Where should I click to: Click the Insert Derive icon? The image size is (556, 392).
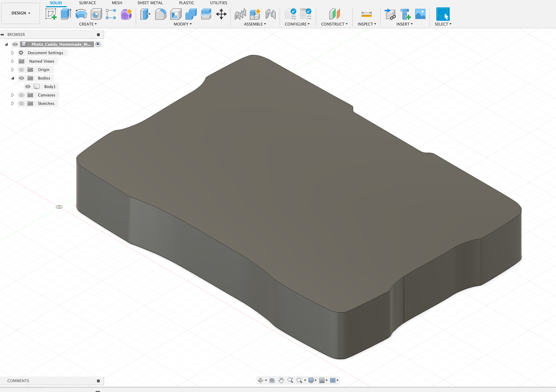[390, 14]
